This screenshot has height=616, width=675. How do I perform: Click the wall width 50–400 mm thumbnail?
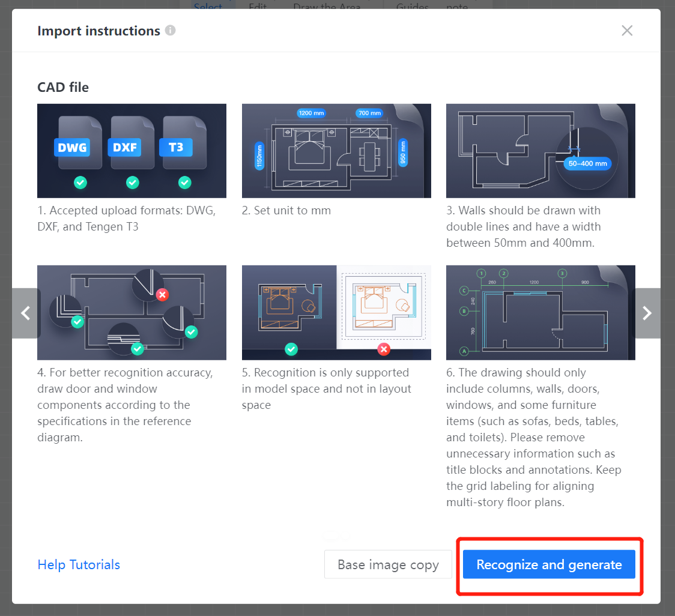[540, 151]
